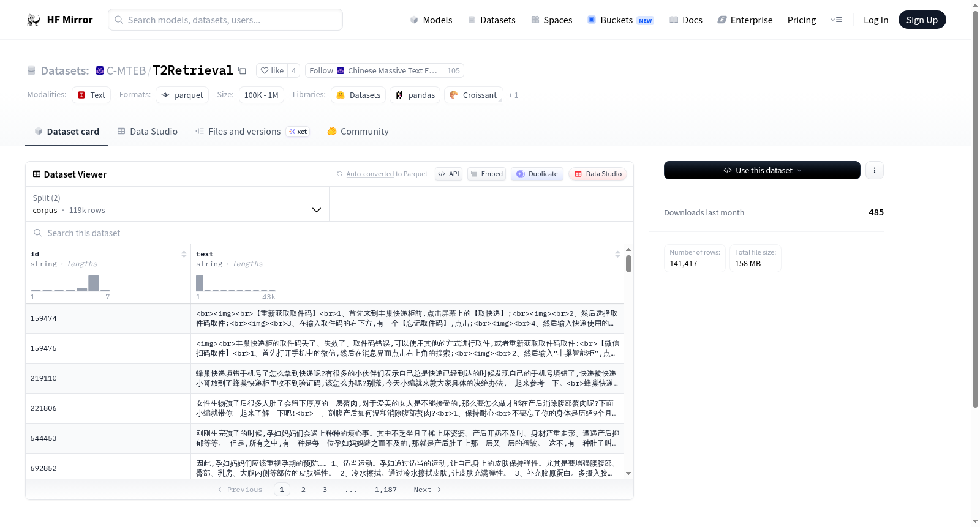Click the Datasets library tag

(x=358, y=95)
